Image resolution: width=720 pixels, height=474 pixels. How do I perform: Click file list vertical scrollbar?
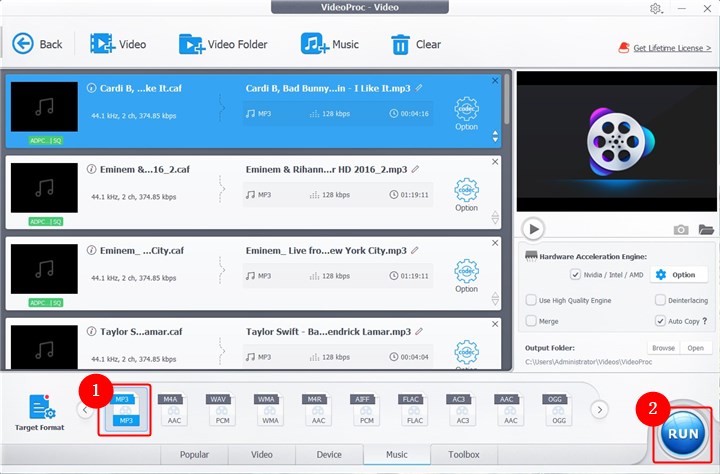506,99
